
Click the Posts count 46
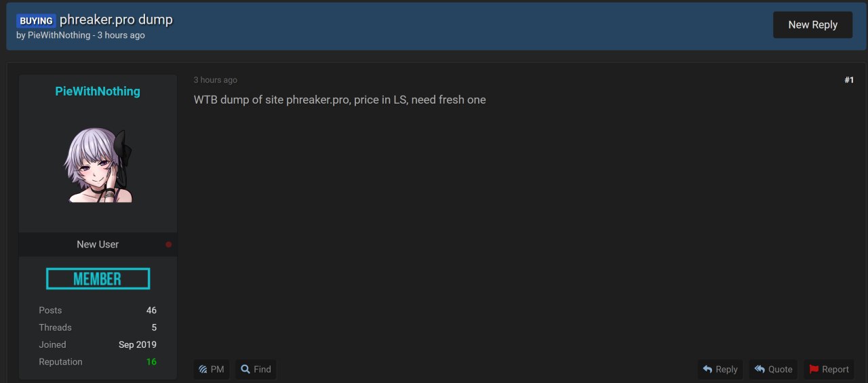(x=151, y=310)
